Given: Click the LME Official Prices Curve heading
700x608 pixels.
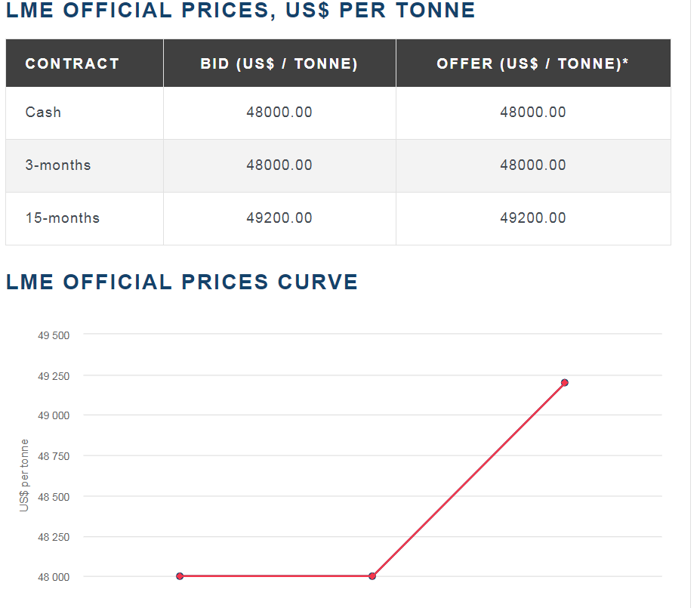Looking at the screenshot, I should [x=182, y=282].
